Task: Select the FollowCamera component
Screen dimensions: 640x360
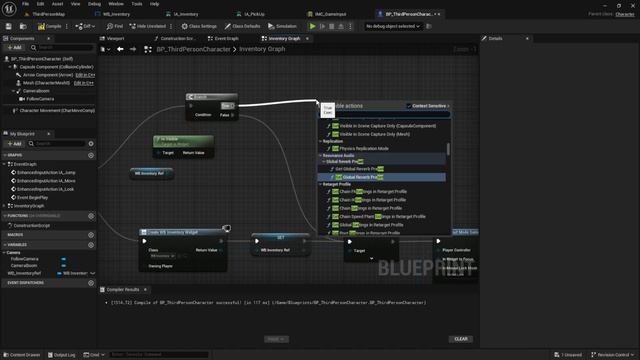Action: coord(40,99)
